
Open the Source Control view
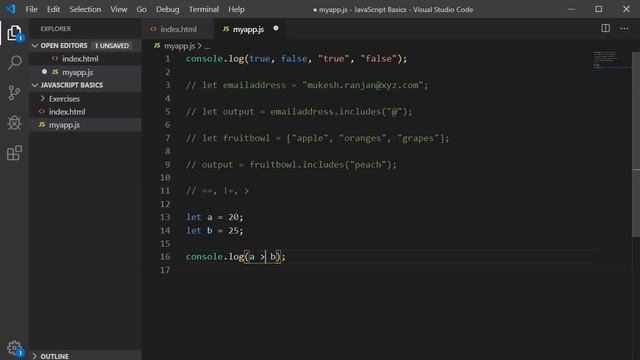[14, 93]
